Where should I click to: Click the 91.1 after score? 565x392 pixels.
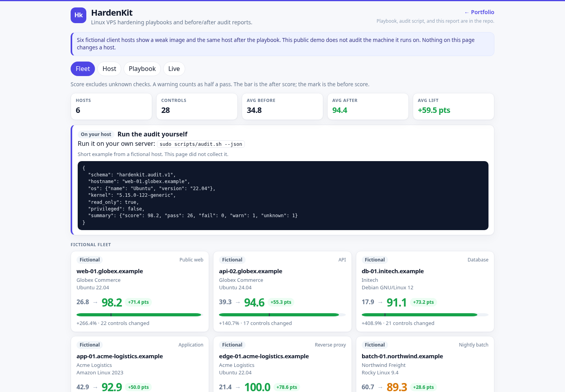click(397, 303)
